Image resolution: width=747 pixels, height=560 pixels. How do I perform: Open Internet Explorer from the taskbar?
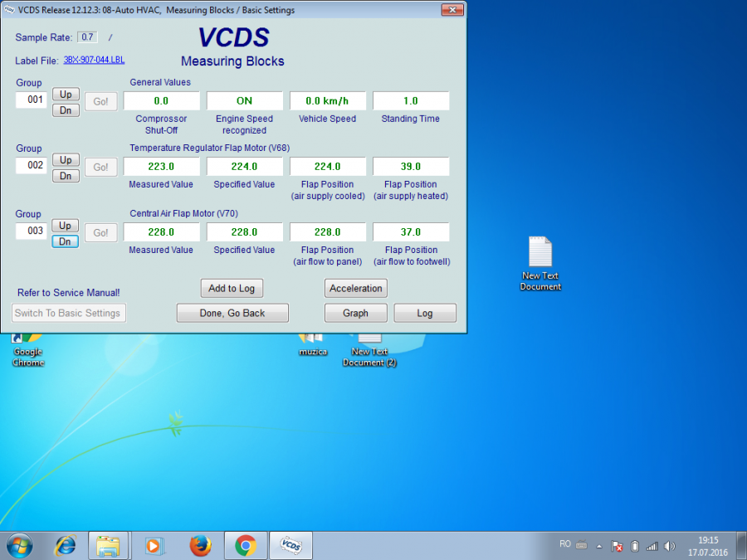[x=65, y=545]
